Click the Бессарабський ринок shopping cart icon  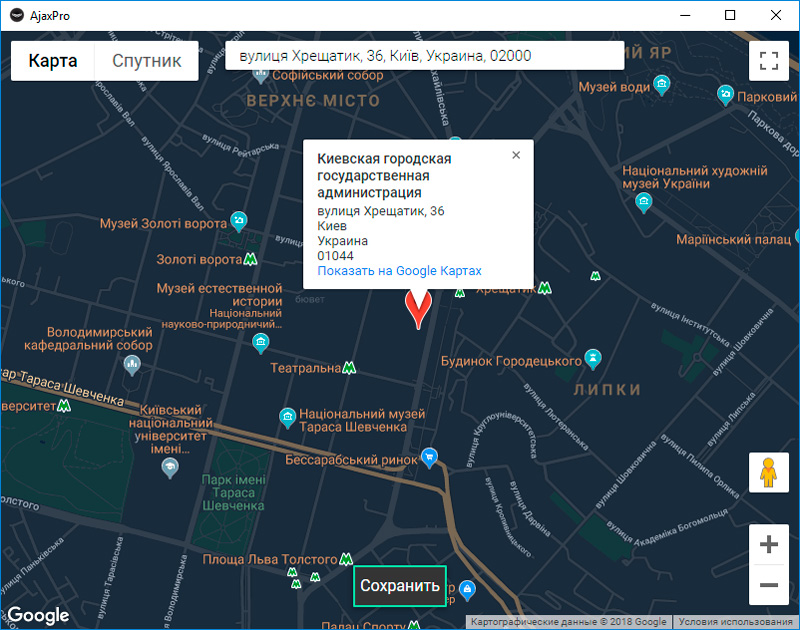click(x=430, y=457)
